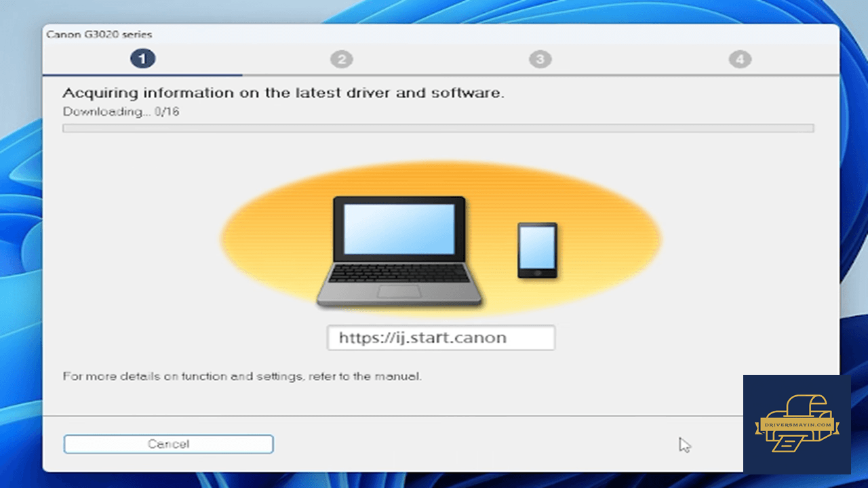
Task: Click the laptop keyboard in the illustration
Action: (397, 274)
